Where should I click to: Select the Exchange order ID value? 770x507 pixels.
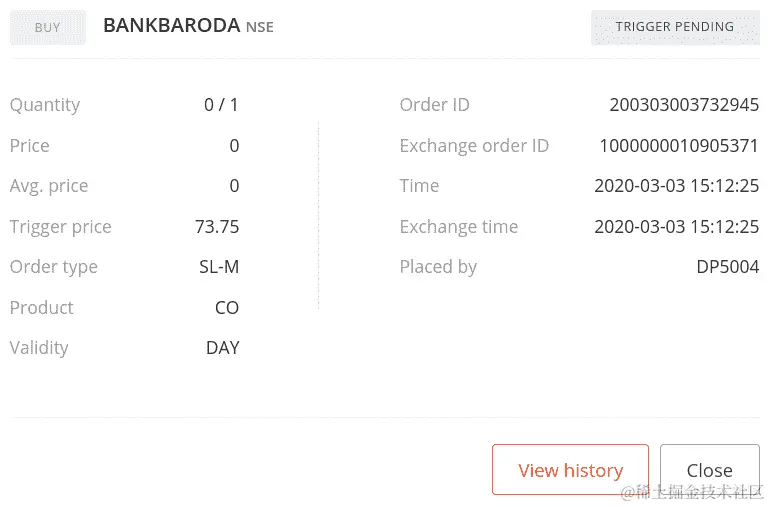point(679,146)
